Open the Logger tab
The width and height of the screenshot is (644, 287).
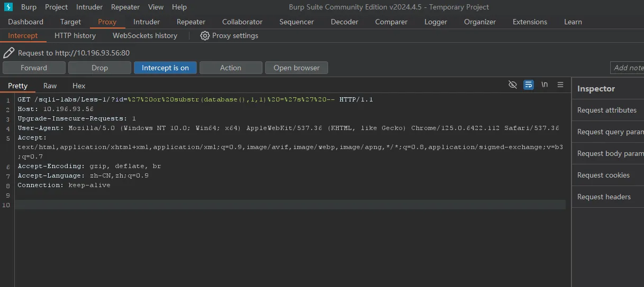pos(436,22)
